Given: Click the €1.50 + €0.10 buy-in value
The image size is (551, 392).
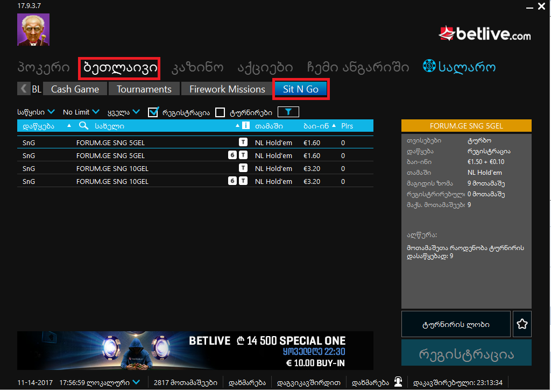Looking at the screenshot, I should tap(486, 161).
